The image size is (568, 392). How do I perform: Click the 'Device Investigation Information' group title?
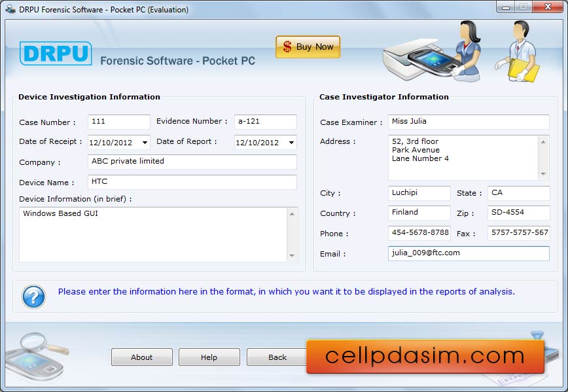click(89, 97)
